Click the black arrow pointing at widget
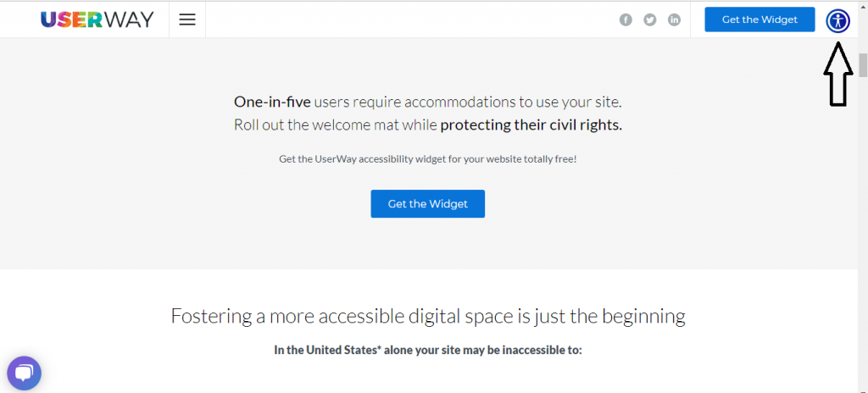The height and width of the screenshot is (393, 868). 837,74
